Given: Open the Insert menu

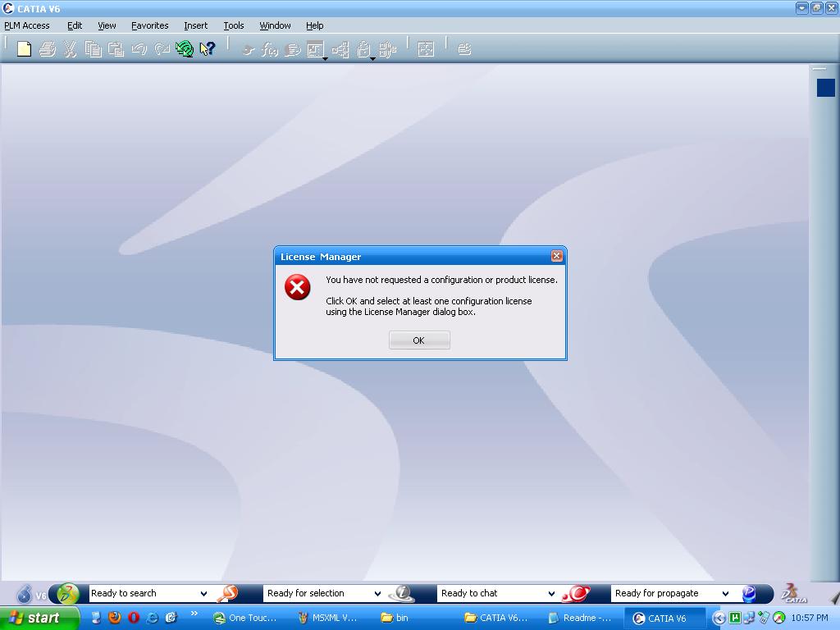Looking at the screenshot, I should 195,25.
